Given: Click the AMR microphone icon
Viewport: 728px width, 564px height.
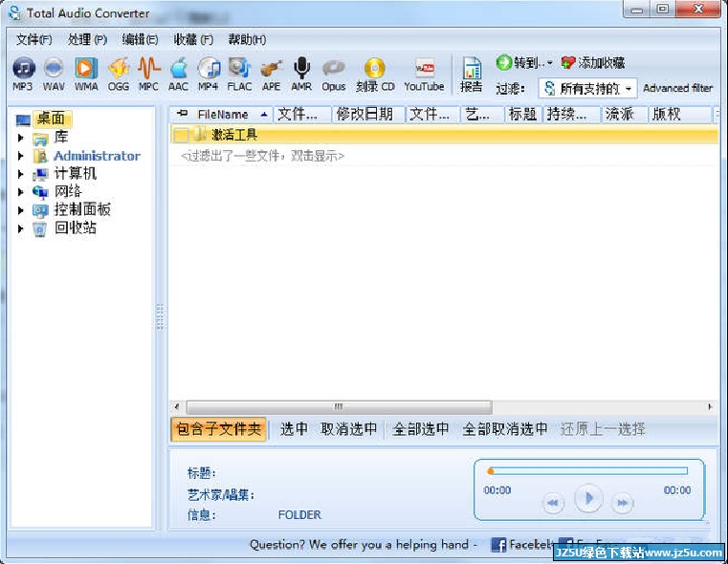Looking at the screenshot, I should click(301, 74).
